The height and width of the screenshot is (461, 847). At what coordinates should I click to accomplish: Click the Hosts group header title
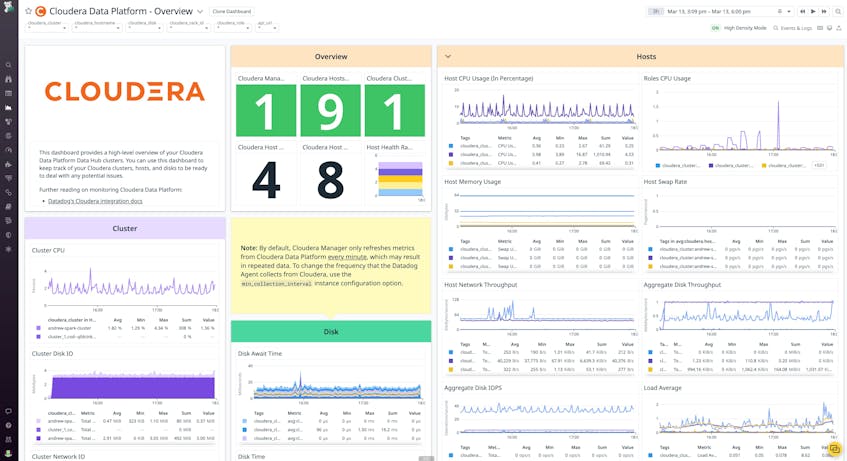[646, 56]
